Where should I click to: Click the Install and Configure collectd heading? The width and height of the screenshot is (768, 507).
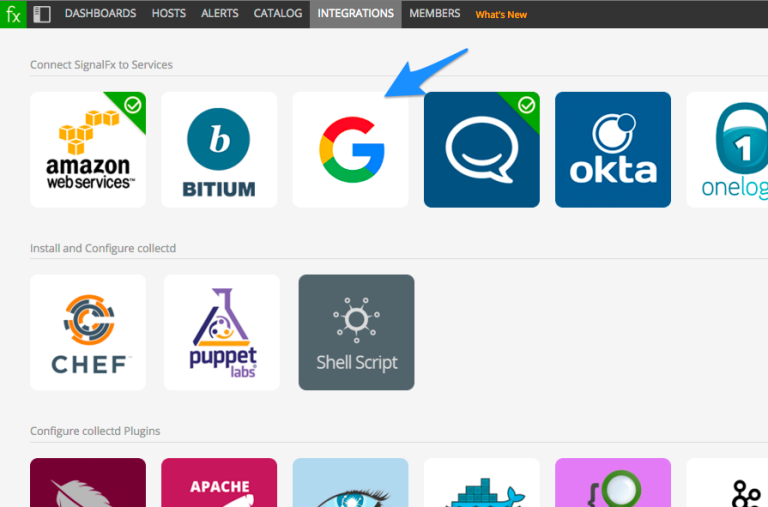pos(103,248)
